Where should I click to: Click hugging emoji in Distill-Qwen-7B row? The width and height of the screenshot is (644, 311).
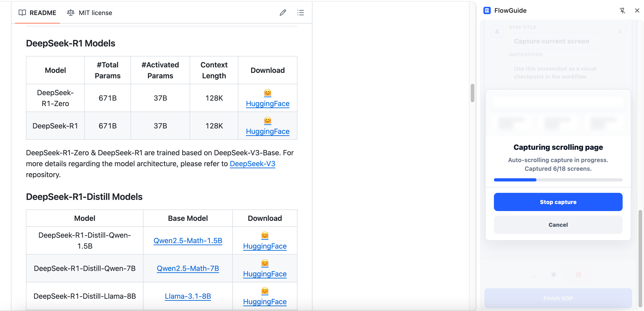[265, 263]
